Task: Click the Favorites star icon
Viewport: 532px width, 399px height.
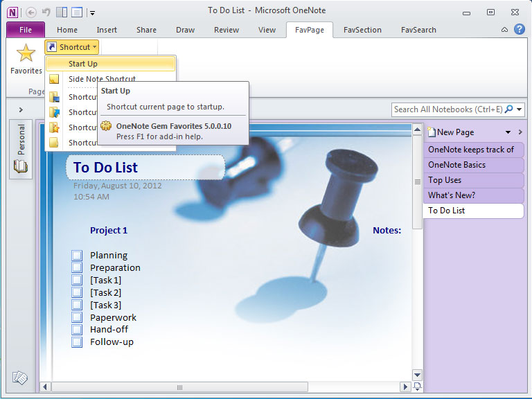Action: [26, 53]
